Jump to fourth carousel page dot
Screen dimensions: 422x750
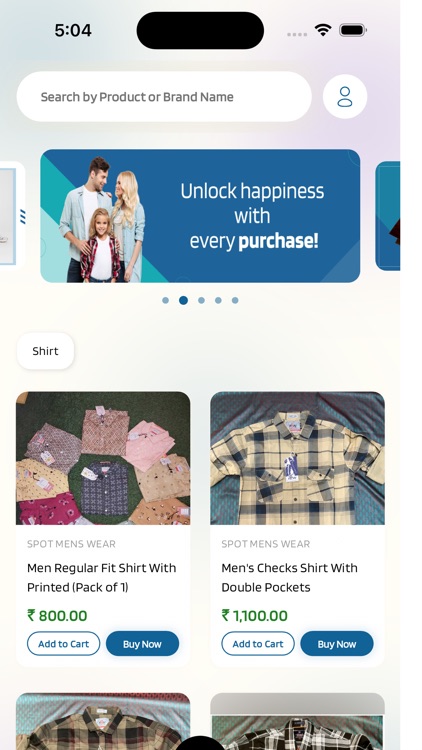pyautogui.click(x=218, y=300)
